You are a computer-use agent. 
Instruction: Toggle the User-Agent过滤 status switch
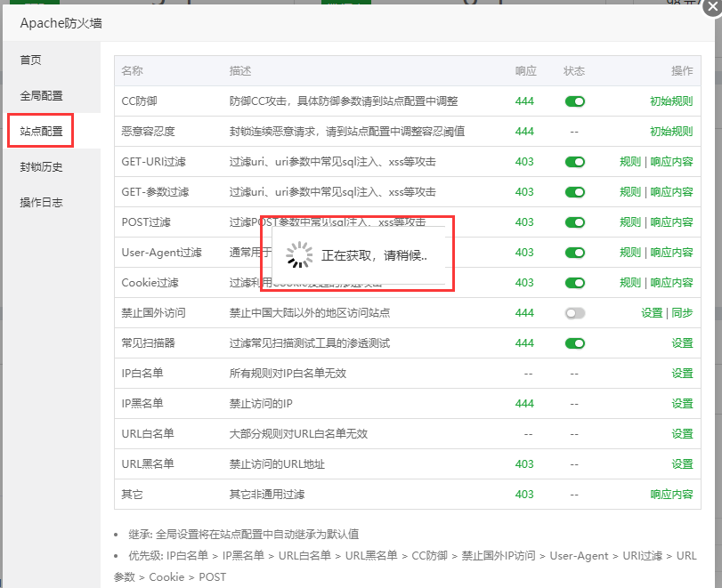coord(574,253)
